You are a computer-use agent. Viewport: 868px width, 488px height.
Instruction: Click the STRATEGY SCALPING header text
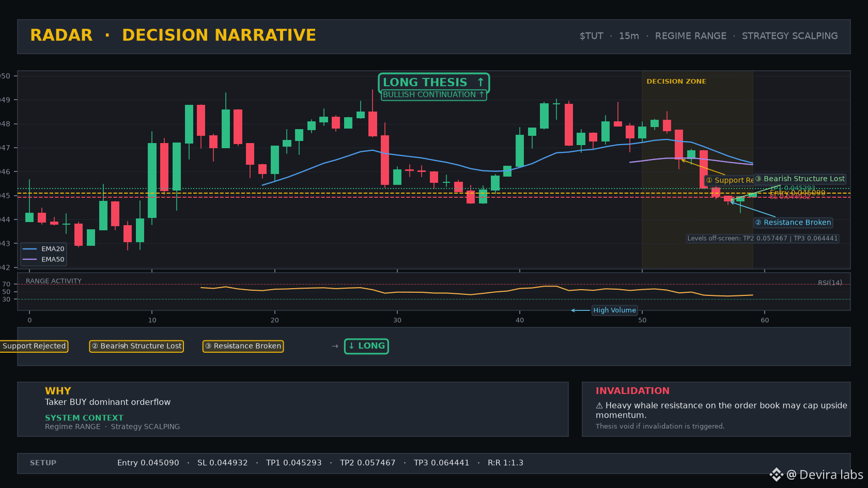789,36
